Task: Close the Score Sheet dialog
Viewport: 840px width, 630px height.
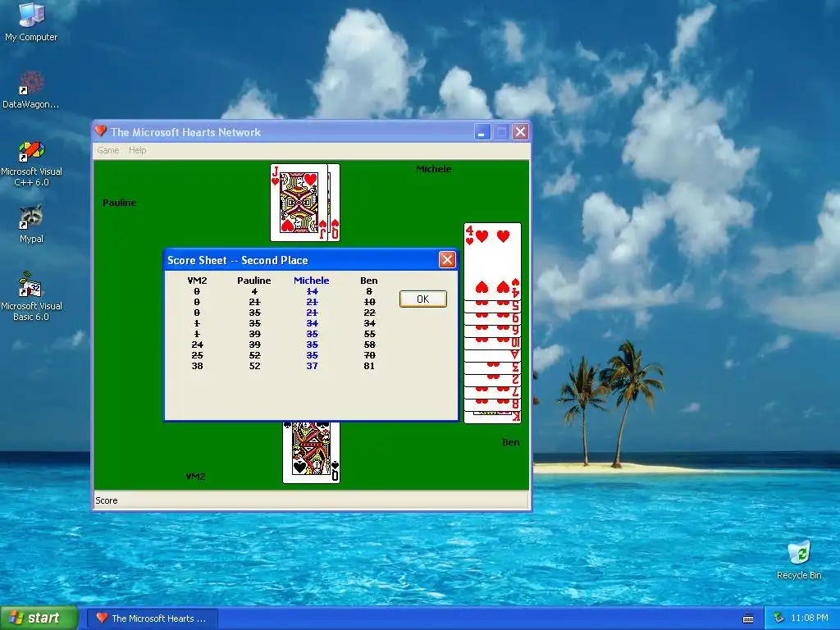Action: [x=447, y=260]
